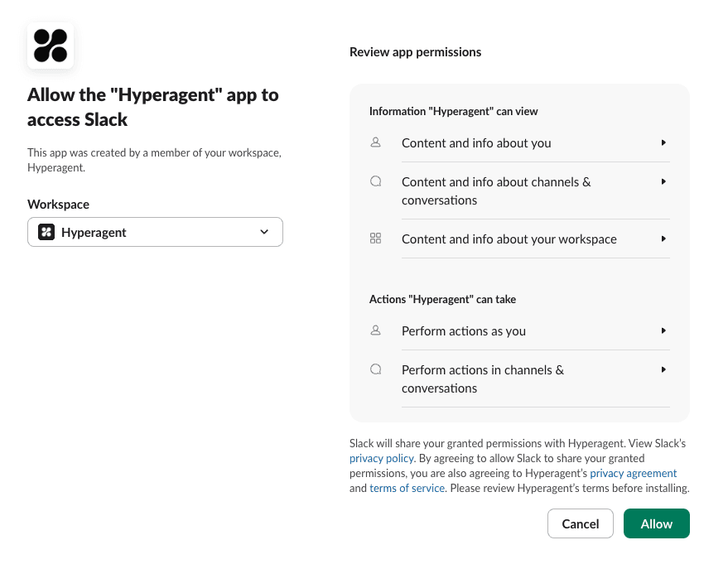Open Hyperagent's privacy agreement link
Viewport: 728px width, 569px height.
tap(634, 473)
